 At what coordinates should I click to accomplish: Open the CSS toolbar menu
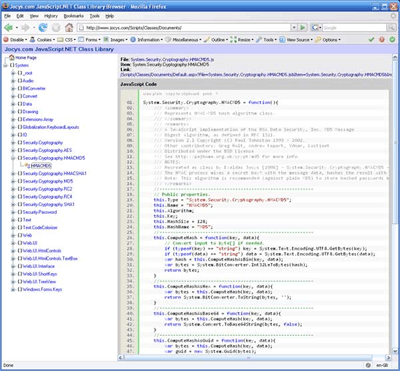67,40
